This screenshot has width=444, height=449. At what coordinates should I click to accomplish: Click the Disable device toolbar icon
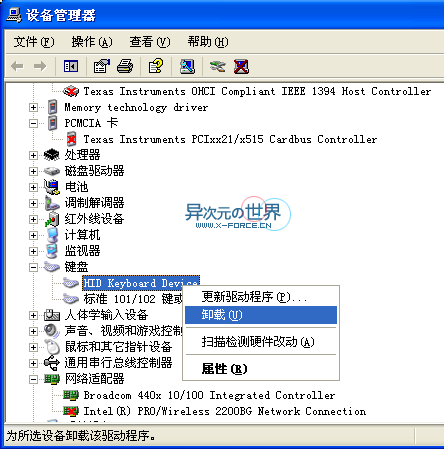pyautogui.click(x=217, y=66)
